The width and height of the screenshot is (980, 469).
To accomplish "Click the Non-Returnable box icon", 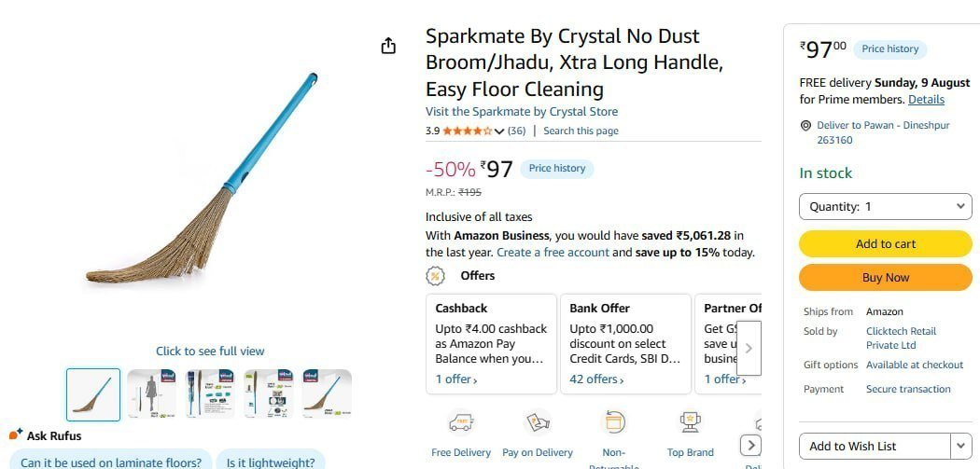I will click(614, 422).
